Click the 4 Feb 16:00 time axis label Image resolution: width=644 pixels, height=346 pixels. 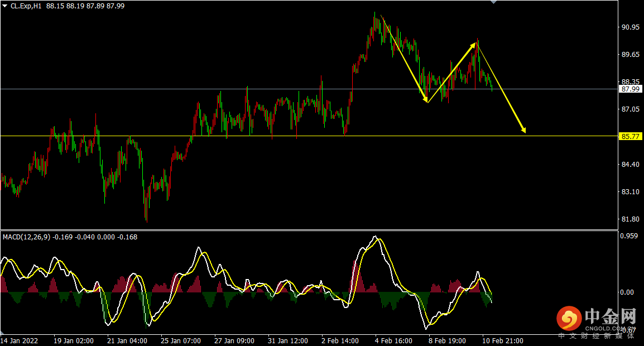393,341
